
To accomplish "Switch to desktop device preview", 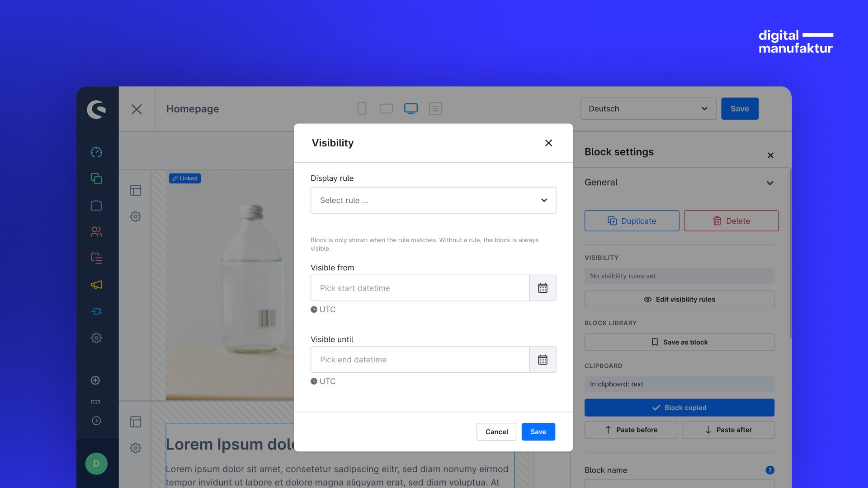I will pos(411,108).
